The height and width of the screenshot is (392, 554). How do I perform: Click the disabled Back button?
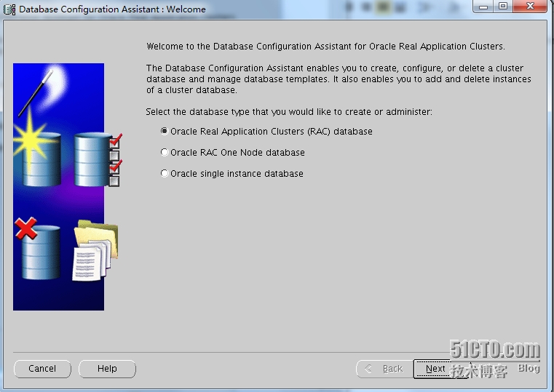(385, 369)
